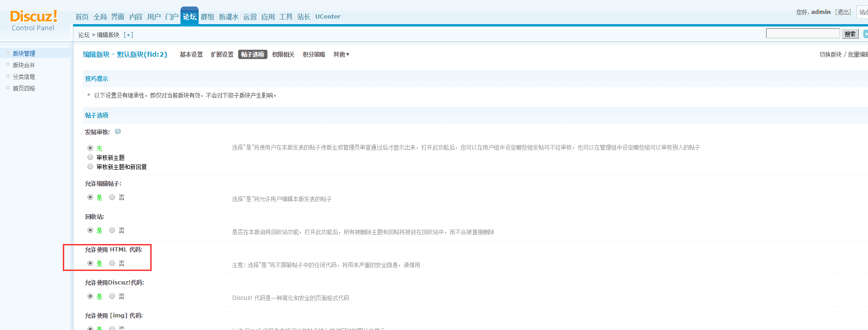
Task: Open the 内容 top navigation menu
Action: tap(136, 17)
